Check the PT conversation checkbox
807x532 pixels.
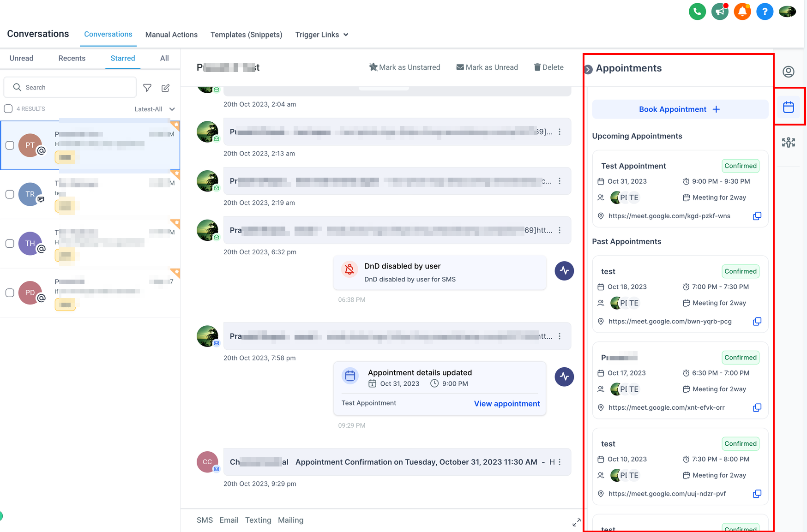pos(10,145)
